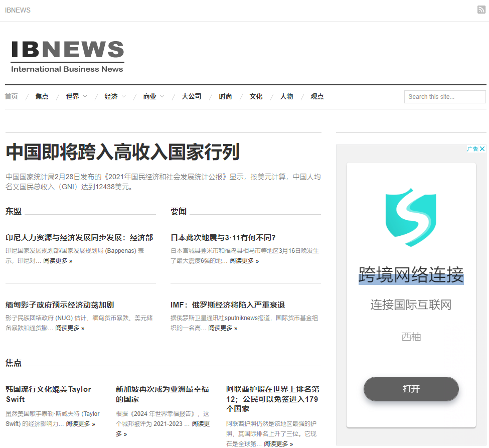The height and width of the screenshot is (448, 489).
Task: Read more on the IMF Russia article
Action: pos(223,328)
